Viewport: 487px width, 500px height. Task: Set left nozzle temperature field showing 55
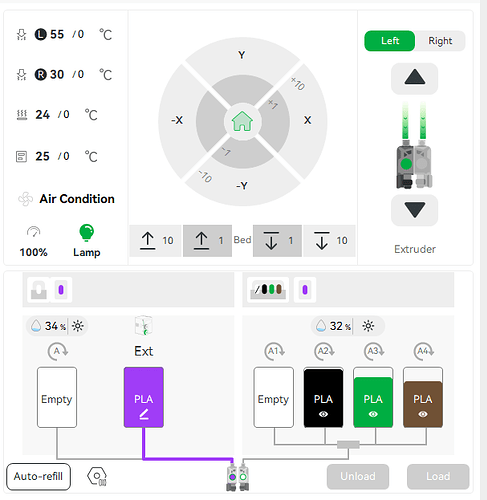pyautogui.click(x=57, y=34)
